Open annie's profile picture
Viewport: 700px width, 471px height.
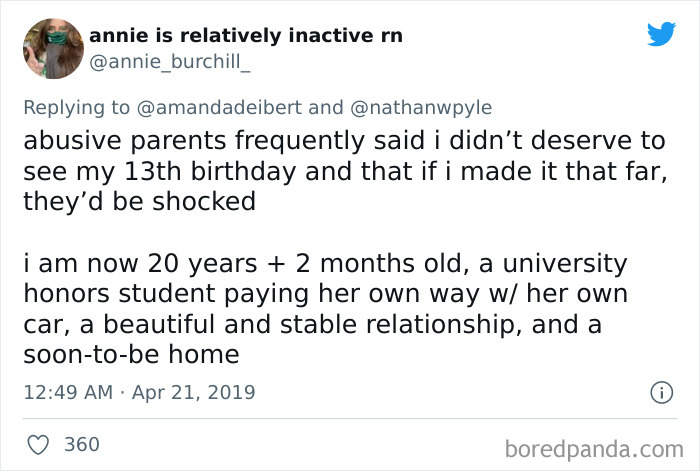49,48
